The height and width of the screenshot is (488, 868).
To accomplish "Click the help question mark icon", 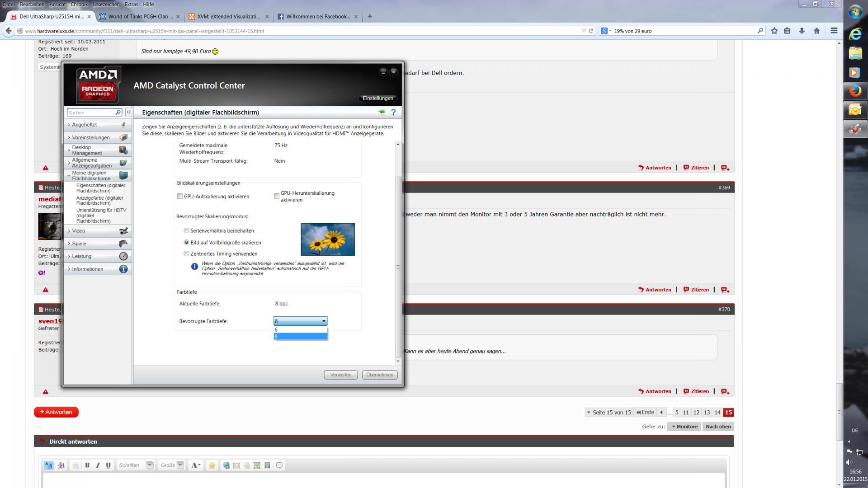I will [x=393, y=112].
